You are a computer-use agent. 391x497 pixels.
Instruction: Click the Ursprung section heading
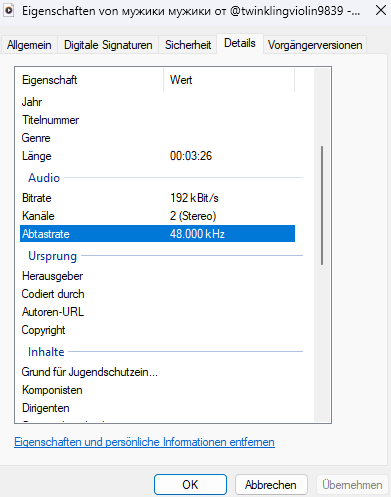click(x=53, y=256)
